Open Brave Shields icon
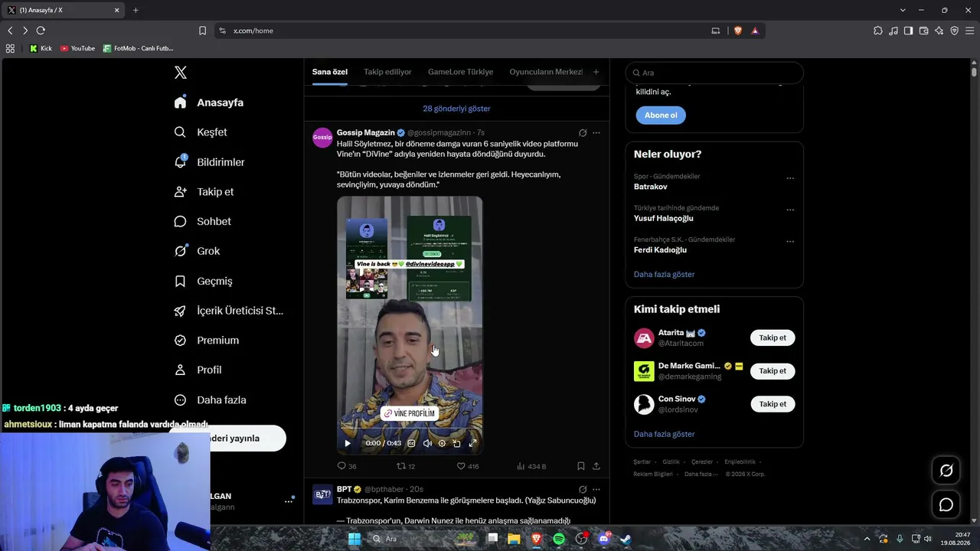The image size is (980, 551). [x=738, y=31]
